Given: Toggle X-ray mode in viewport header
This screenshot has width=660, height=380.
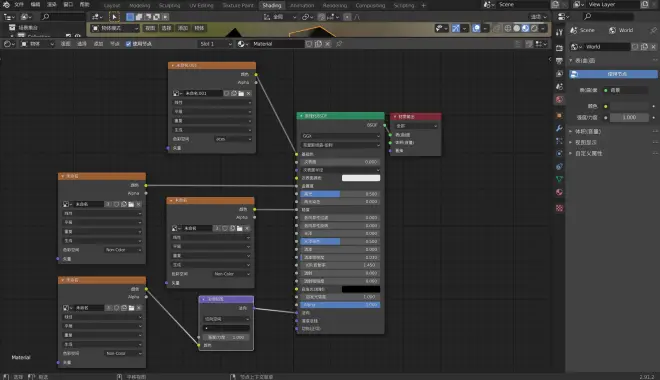Looking at the screenshot, I should (497, 28).
